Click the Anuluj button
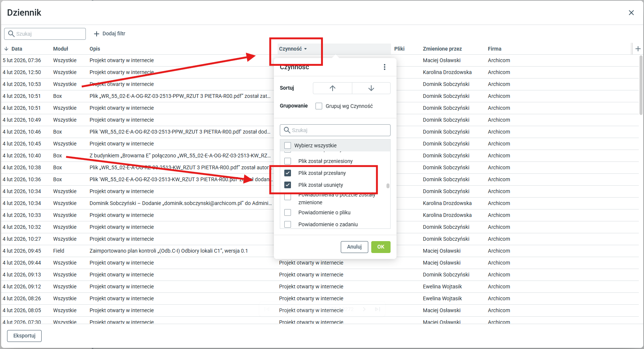The image size is (644, 349). [354, 247]
